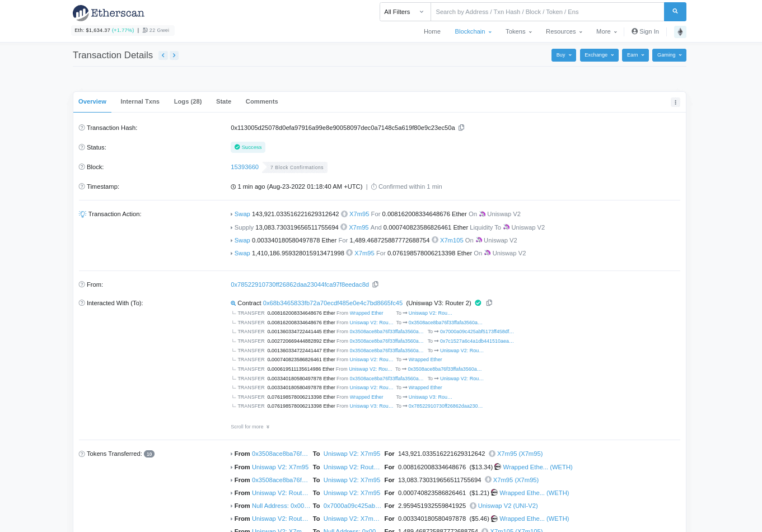Expand the More menu
The width and height of the screenshot is (762, 532).
606,31
